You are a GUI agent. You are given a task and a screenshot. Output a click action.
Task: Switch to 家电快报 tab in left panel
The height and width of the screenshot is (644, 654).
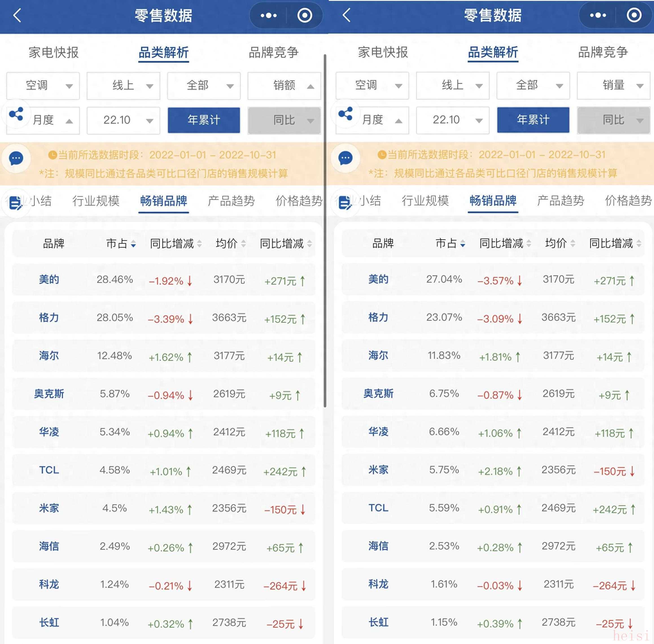[x=53, y=53]
